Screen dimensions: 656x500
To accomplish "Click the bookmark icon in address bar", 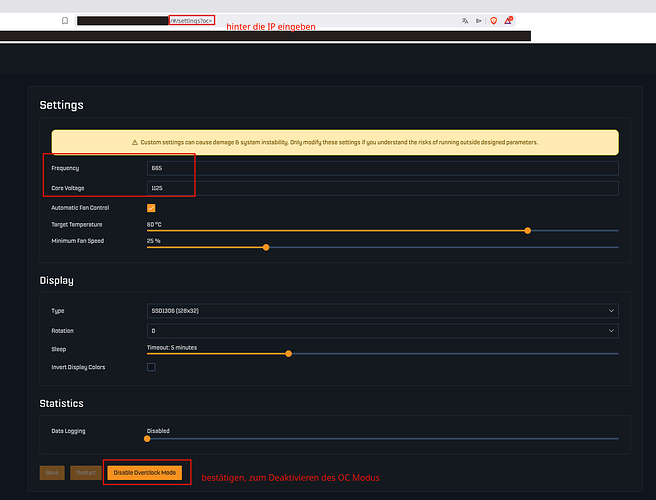I will pos(65,20).
